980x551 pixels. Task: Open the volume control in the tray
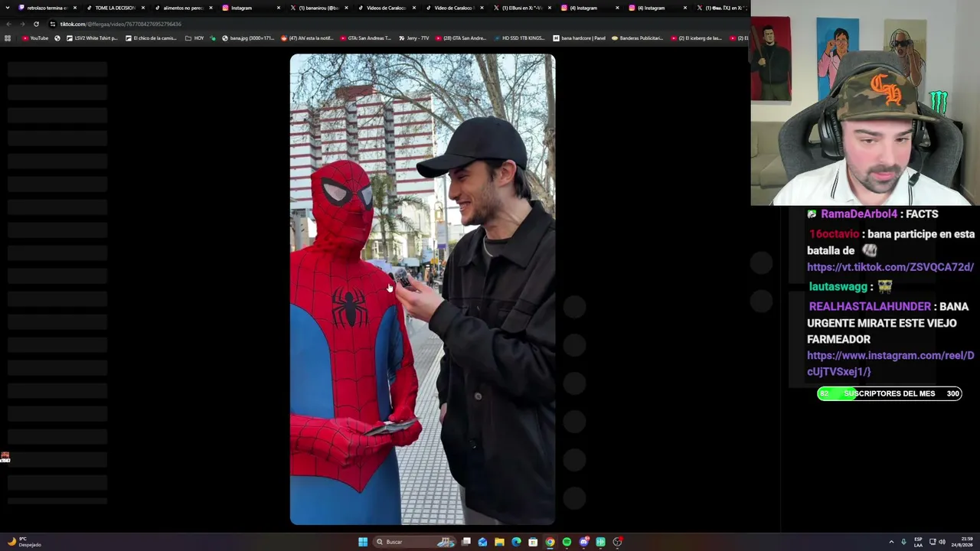(942, 542)
